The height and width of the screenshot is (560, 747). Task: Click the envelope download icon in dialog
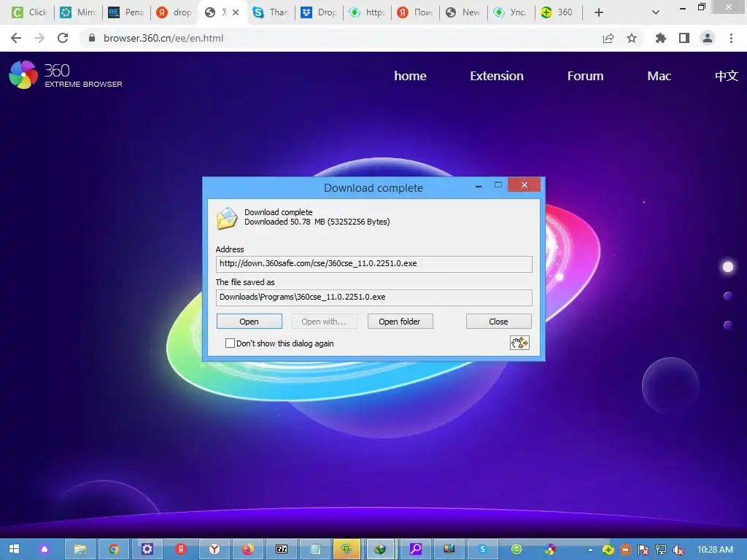tap(227, 218)
